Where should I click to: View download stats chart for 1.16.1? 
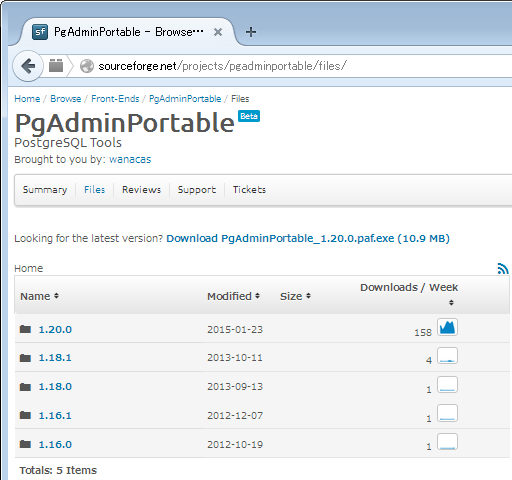click(x=447, y=413)
